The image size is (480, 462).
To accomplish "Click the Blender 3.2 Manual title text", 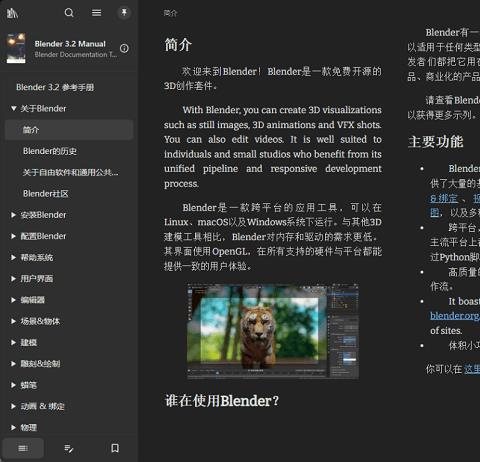I will [70, 44].
